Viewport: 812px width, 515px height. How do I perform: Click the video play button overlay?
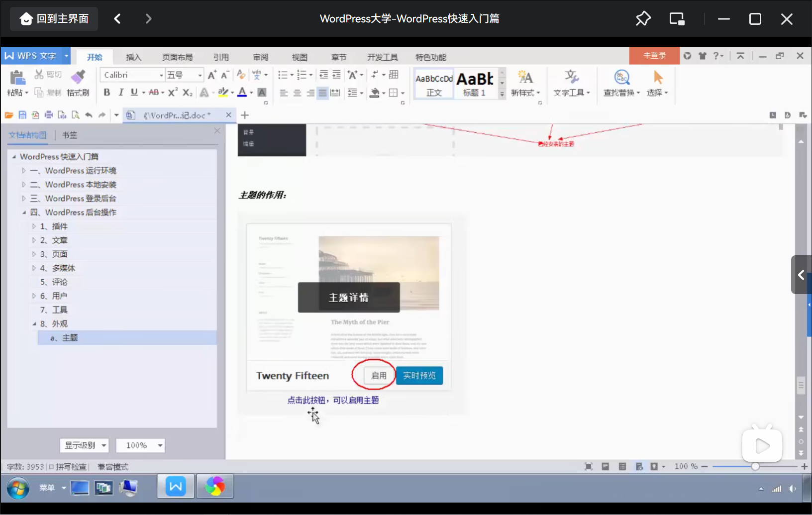tap(762, 446)
